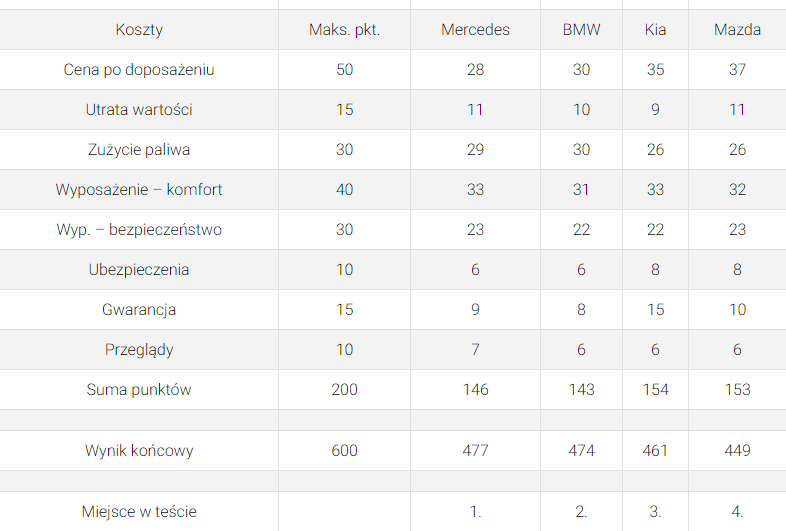The width and height of the screenshot is (786, 531).
Task: Click the Suma punktów row label
Action: pos(139,390)
